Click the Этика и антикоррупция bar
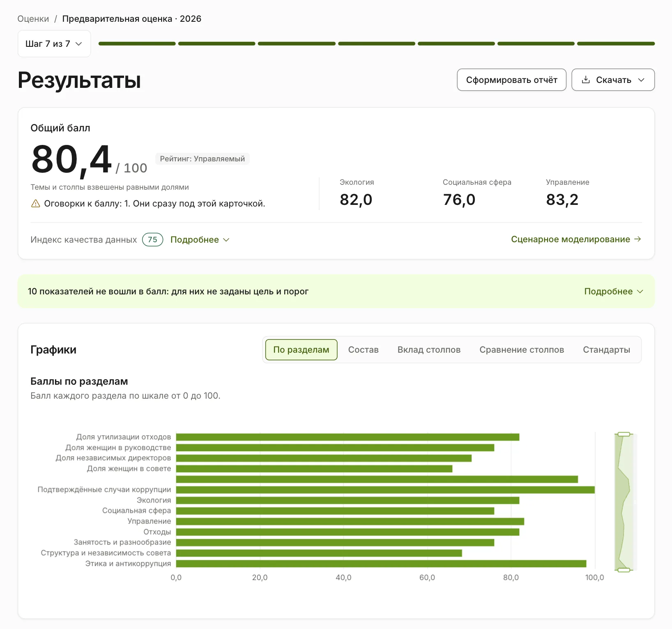This screenshot has height=629, width=672. point(381,564)
